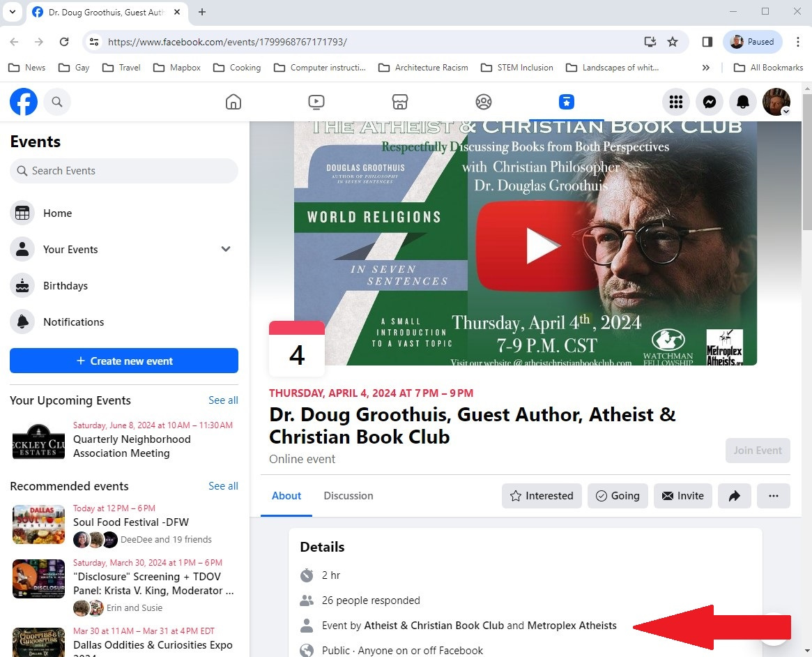Open Quarterly Neighborhood Association Meeting event
This screenshot has width=812, height=657.
coord(132,446)
